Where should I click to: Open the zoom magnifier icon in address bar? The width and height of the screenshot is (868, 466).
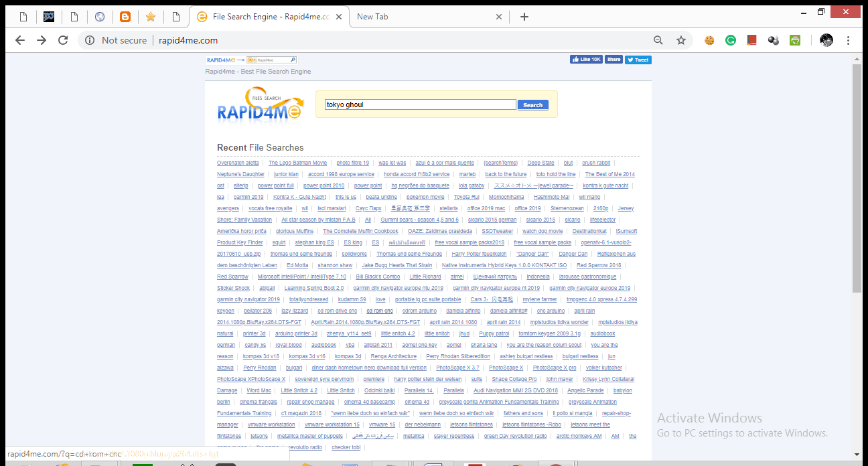[658, 40]
